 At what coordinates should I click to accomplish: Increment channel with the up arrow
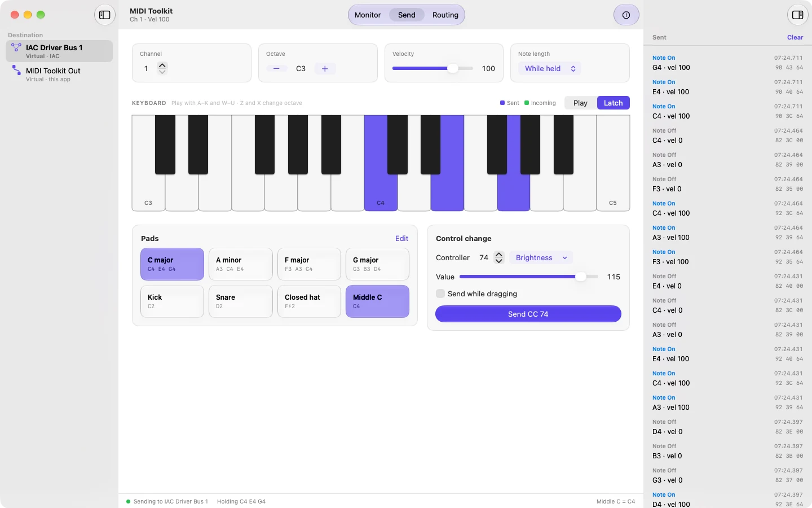pos(162,65)
